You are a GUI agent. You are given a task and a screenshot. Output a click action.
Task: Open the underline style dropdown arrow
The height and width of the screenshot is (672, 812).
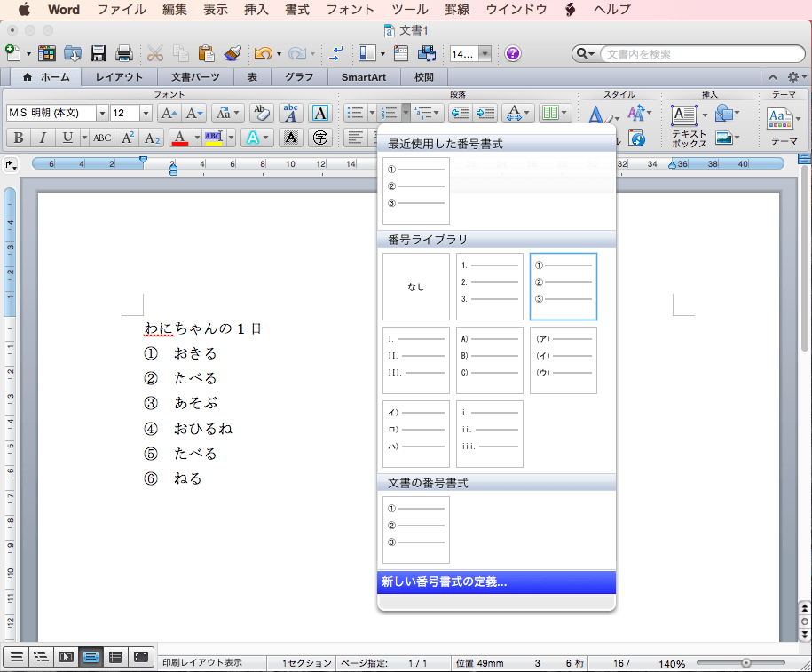84,138
